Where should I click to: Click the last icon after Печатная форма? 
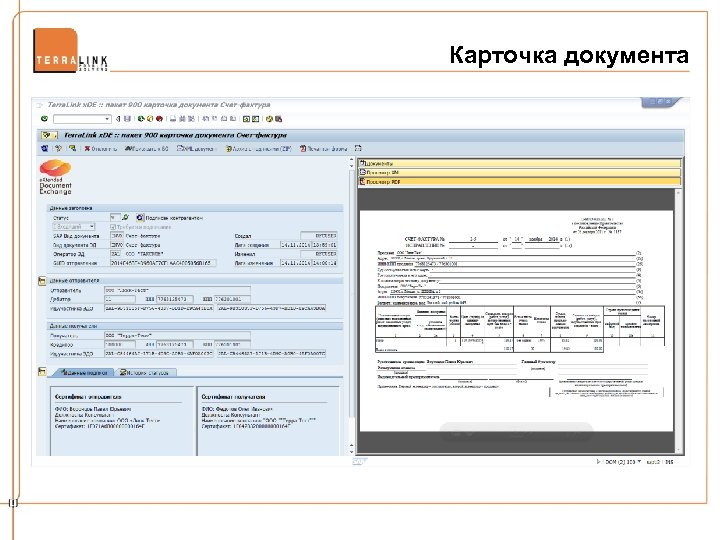pos(358,149)
